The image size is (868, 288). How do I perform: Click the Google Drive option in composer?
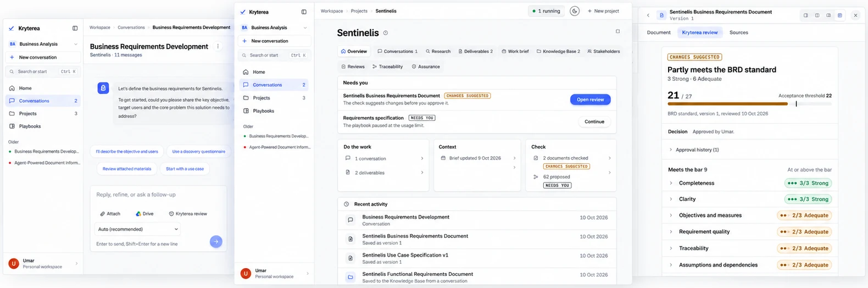tap(145, 214)
